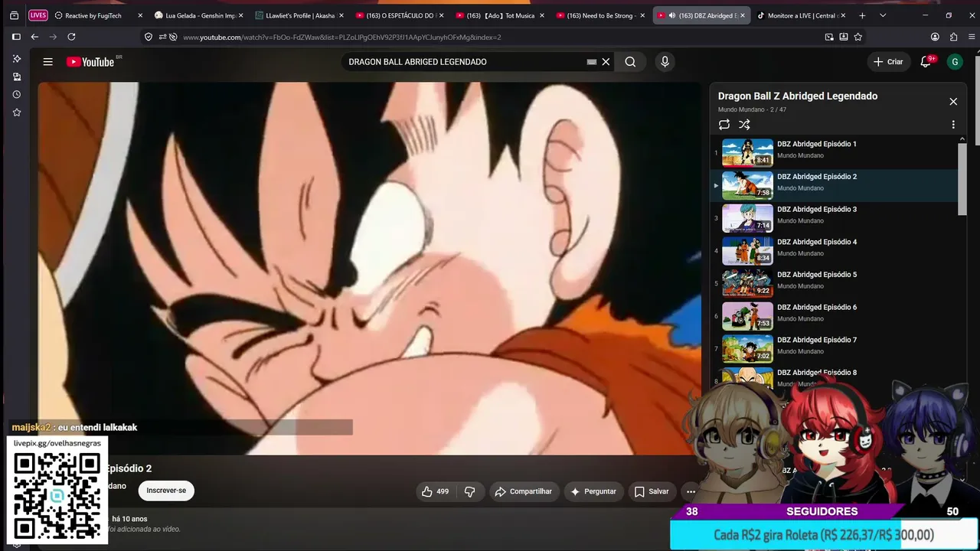Open the YouTube hamburger guide menu
The width and height of the screenshot is (980, 551).
[x=47, y=62]
